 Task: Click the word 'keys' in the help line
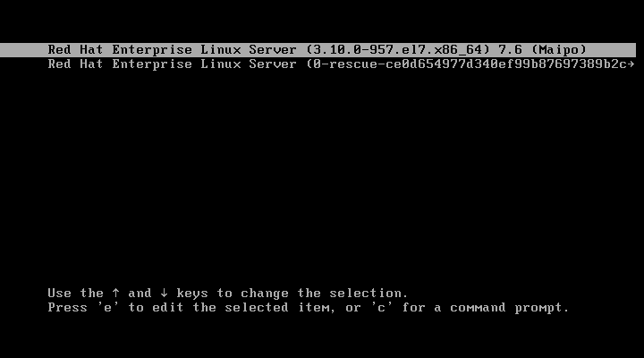pos(192,294)
